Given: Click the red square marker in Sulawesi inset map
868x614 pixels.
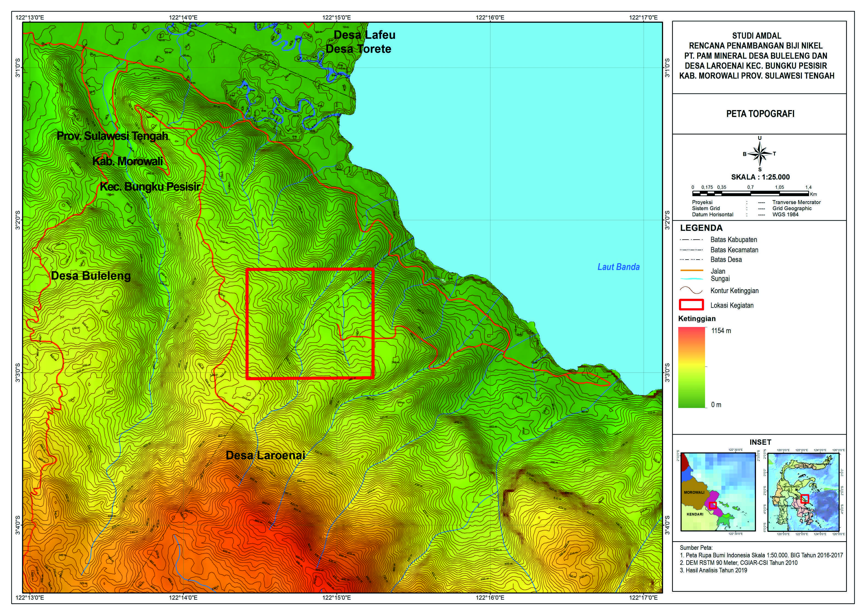Looking at the screenshot, I should [x=804, y=499].
